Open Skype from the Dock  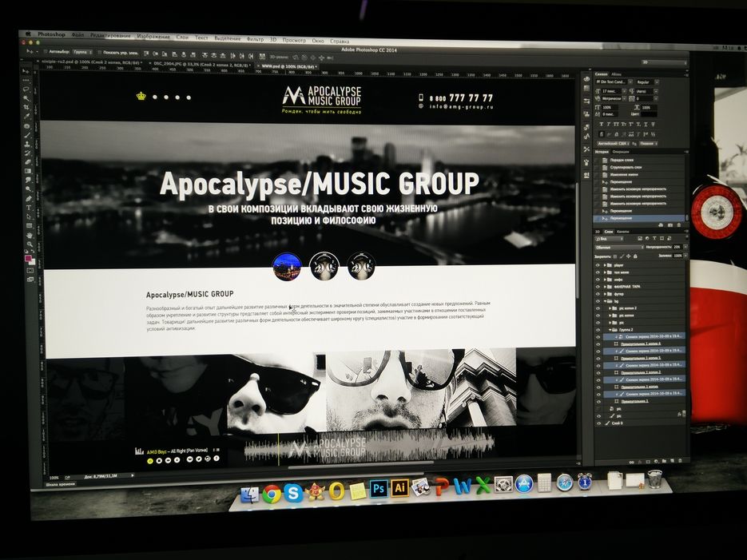point(293,493)
